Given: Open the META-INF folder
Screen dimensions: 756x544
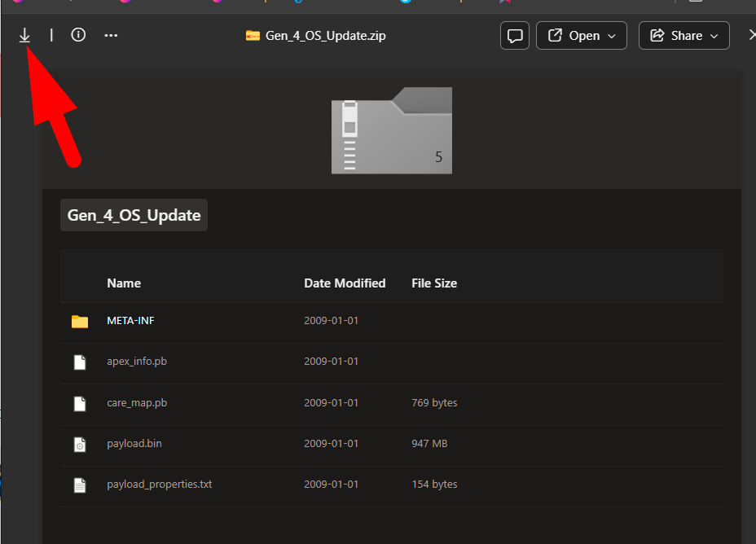Looking at the screenshot, I should click(130, 320).
